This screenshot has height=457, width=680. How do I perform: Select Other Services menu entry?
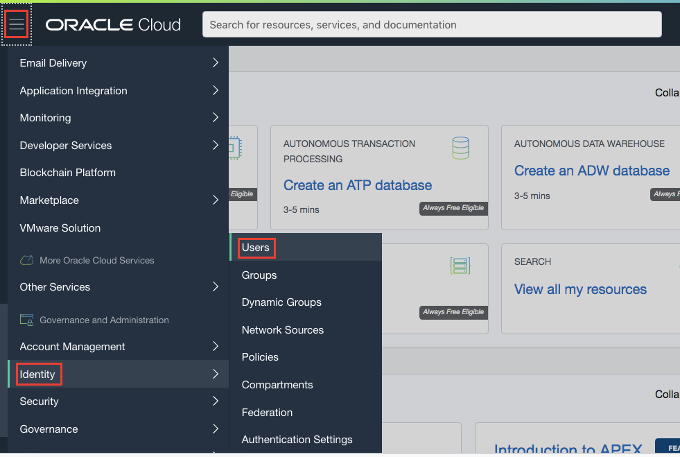point(55,287)
